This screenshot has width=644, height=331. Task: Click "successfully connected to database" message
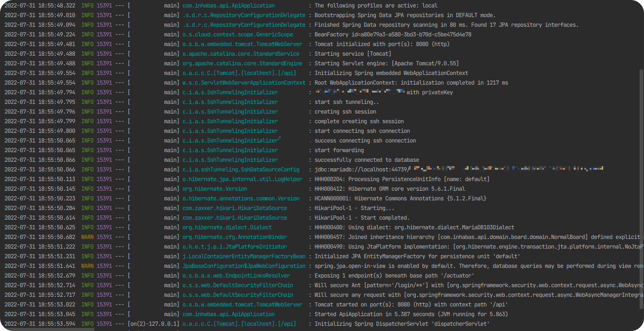[367, 160]
